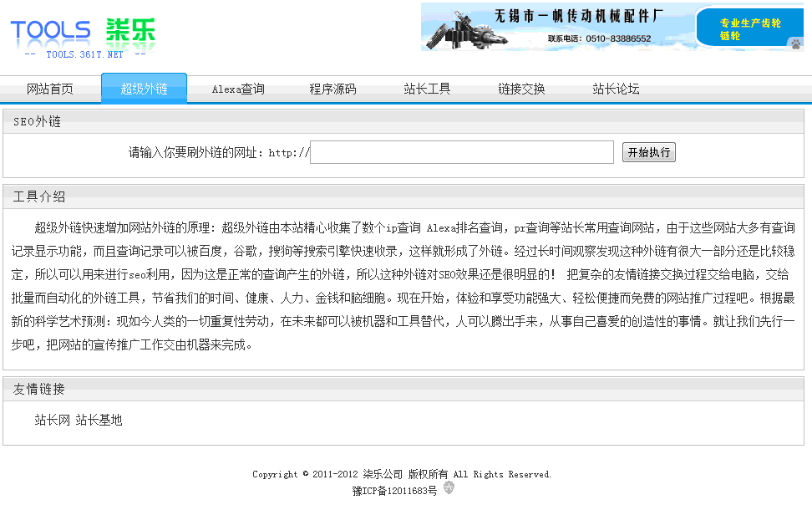The width and height of the screenshot is (812, 505).
Task: Focus the http:// URL input field
Action: tap(461, 152)
